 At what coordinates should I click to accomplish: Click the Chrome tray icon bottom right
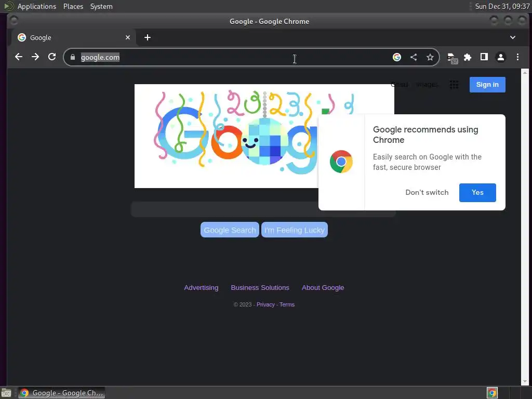click(492, 393)
